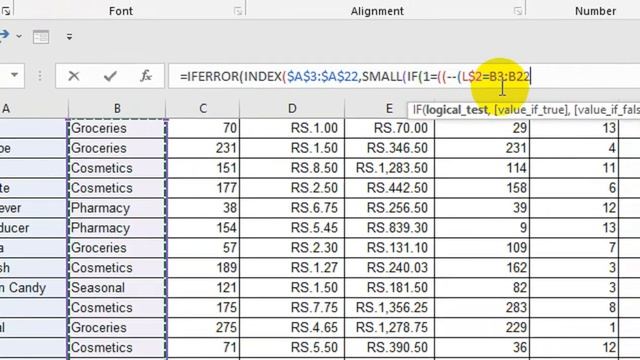This screenshot has width=640, height=360.
Task: Select the cell with value 36
Action: [x=482, y=348]
